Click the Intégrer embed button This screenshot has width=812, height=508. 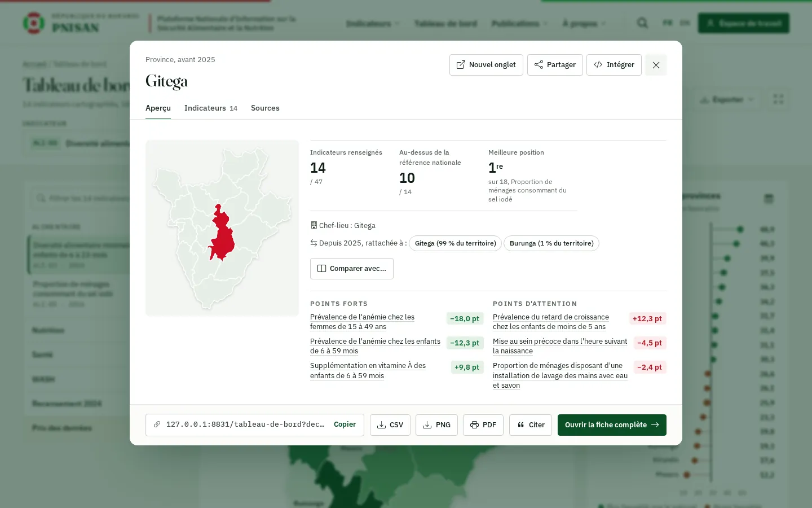614,65
